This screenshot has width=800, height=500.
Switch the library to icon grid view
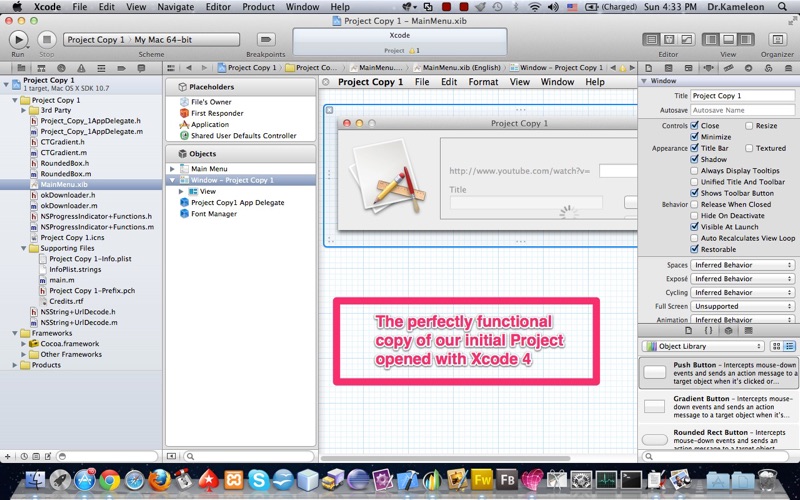pyautogui.click(x=776, y=346)
